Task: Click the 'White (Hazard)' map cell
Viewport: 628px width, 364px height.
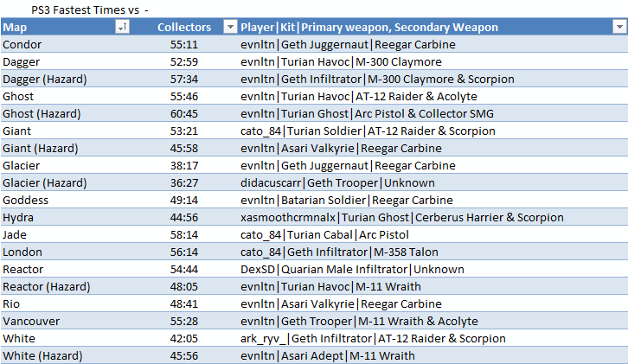Action: click(65, 355)
